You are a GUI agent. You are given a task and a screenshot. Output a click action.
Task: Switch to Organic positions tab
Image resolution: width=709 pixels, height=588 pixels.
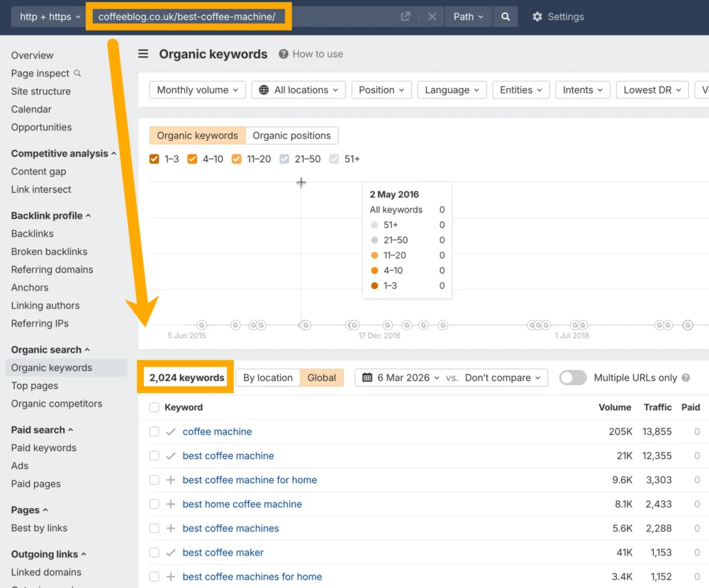tap(291, 135)
